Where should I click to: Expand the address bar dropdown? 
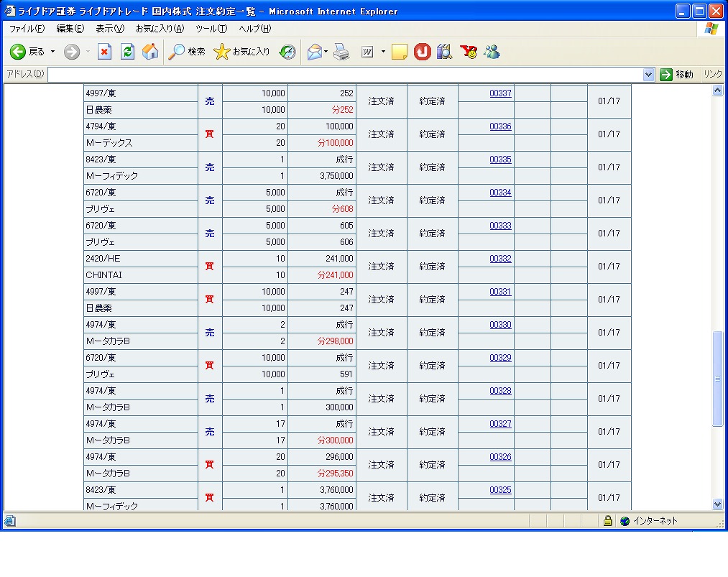(649, 74)
